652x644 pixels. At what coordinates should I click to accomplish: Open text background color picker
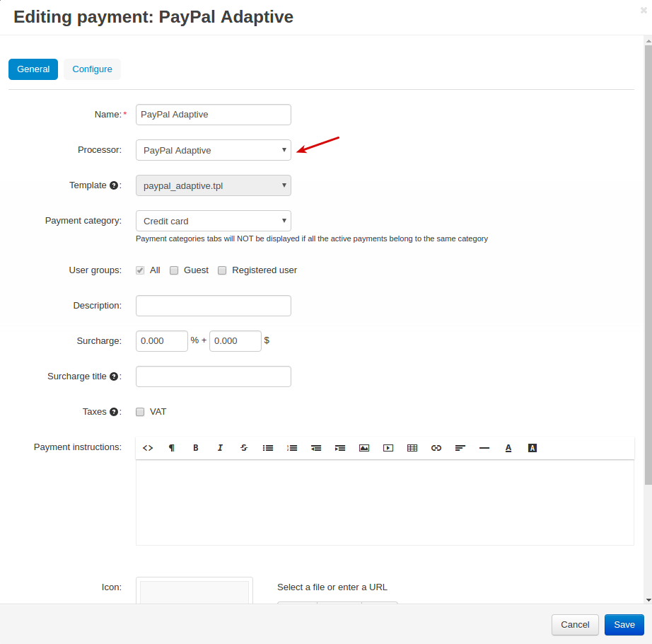pos(532,448)
